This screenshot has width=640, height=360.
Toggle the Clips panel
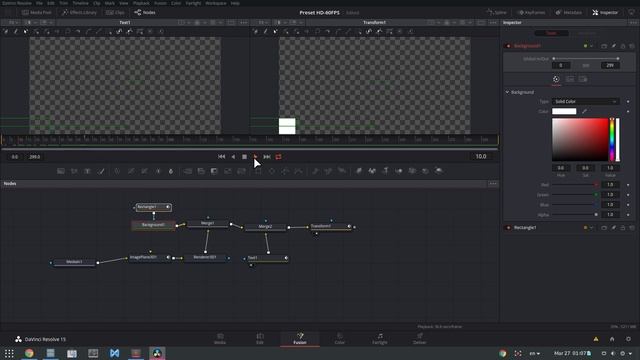click(x=116, y=13)
